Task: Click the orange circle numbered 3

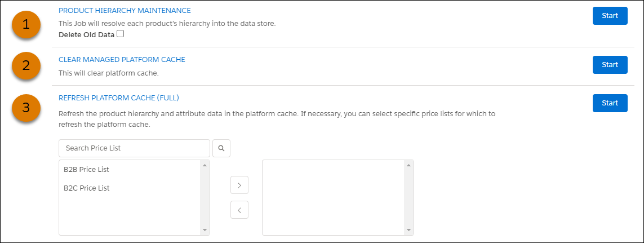Action: click(x=26, y=108)
